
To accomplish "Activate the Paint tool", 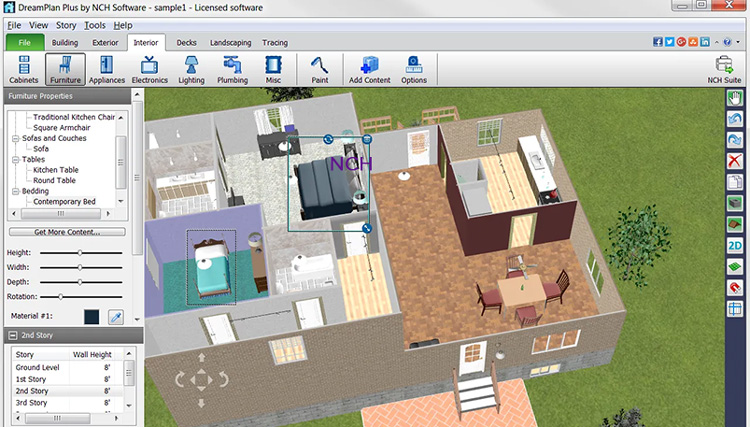I will [x=320, y=70].
